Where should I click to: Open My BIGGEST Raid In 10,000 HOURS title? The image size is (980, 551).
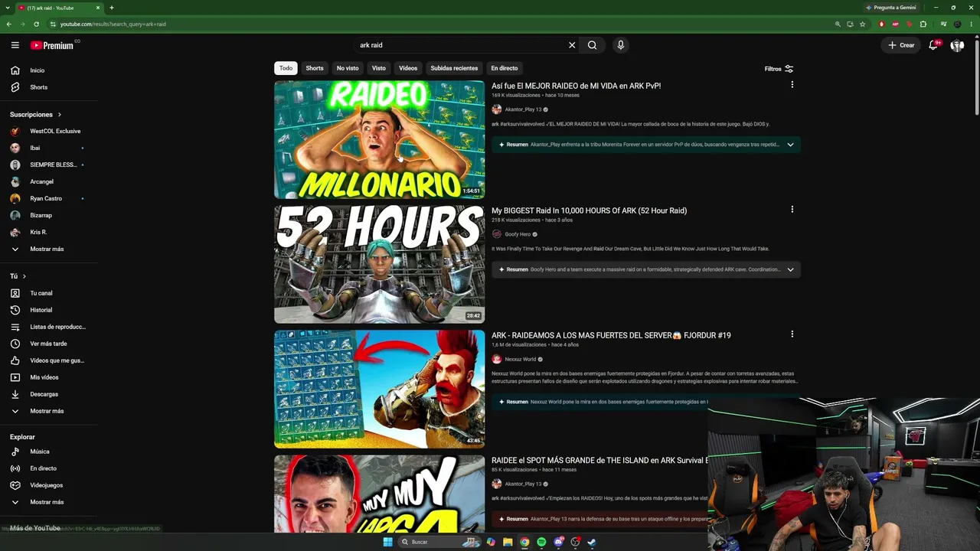(x=589, y=210)
